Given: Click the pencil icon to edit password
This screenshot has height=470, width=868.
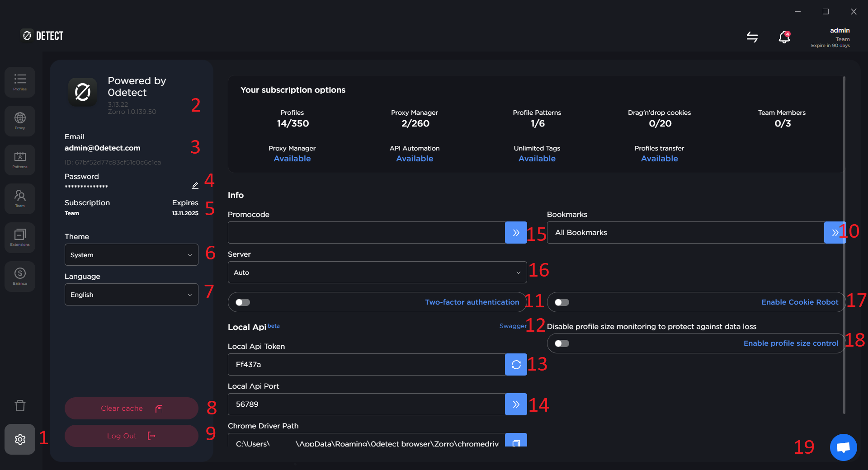Looking at the screenshot, I should coord(195,185).
